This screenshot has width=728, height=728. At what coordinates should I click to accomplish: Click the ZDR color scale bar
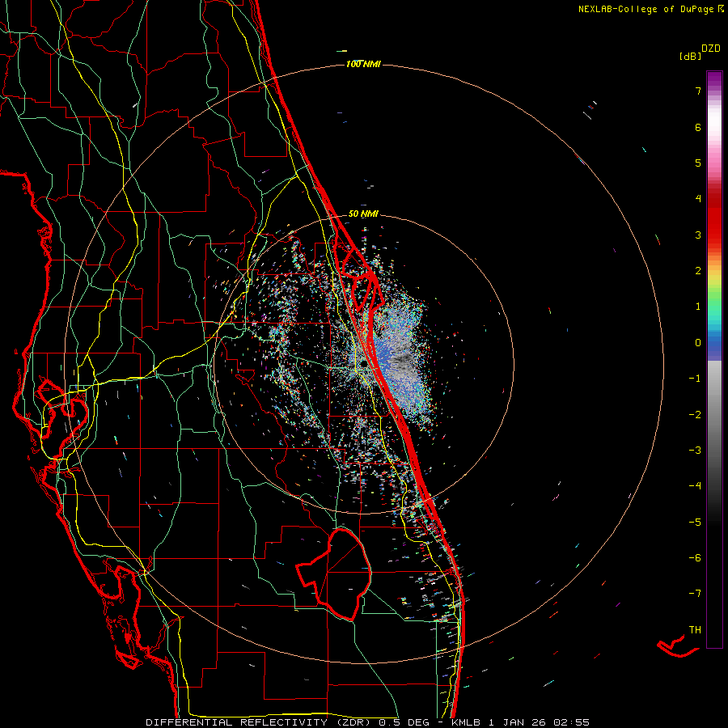[x=714, y=359]
